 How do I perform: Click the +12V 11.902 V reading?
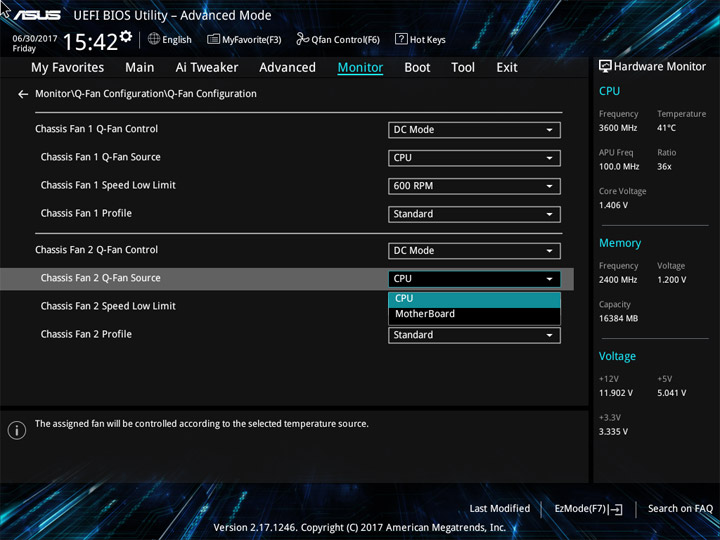[616, 393]
